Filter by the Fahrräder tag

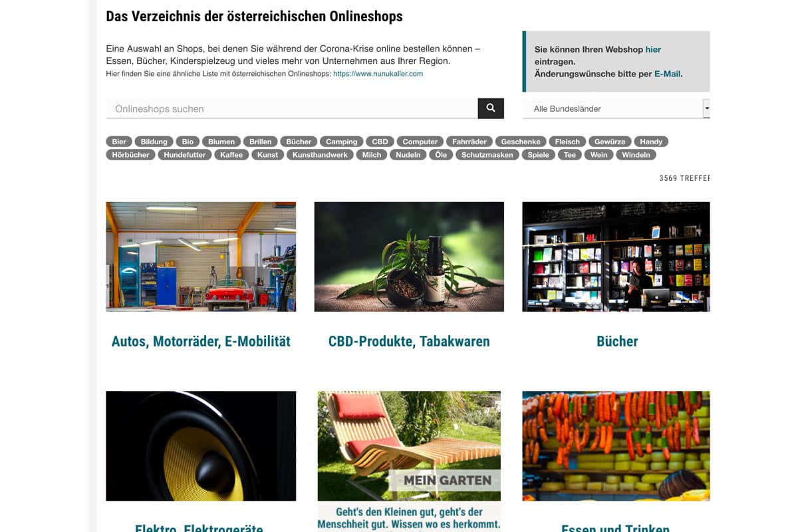pyautogui.click(x=469, y=142)
